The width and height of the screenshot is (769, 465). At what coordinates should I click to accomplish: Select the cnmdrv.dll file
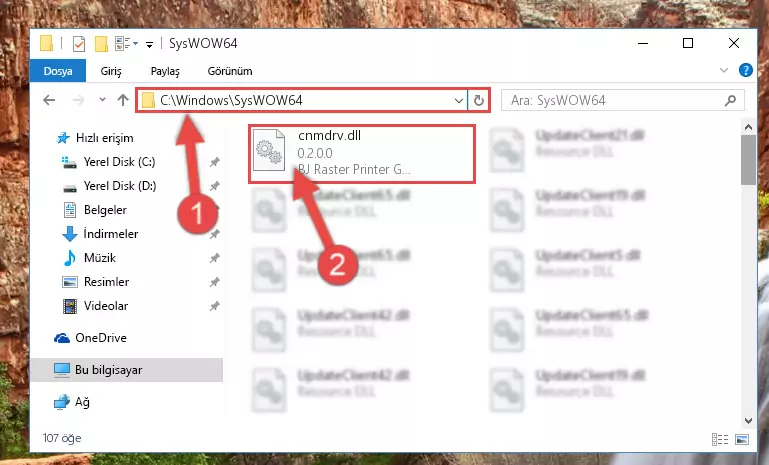(x=361, y=154)
